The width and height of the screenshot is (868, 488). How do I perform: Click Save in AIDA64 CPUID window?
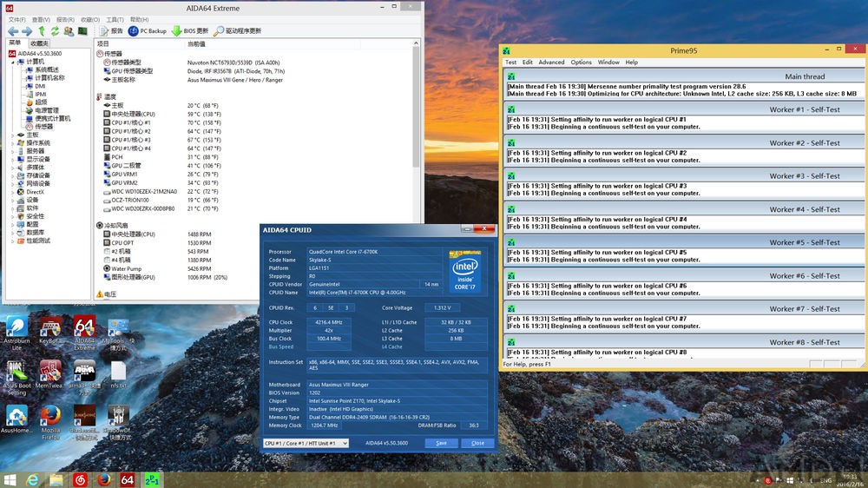pyautogui.click(x=441, y=443)
